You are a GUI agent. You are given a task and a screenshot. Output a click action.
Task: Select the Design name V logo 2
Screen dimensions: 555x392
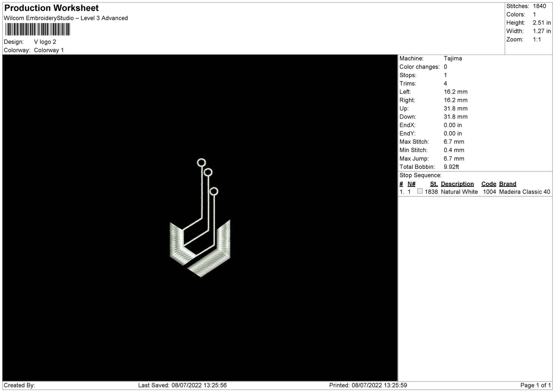pyautogui.click(x=45, y=42)
